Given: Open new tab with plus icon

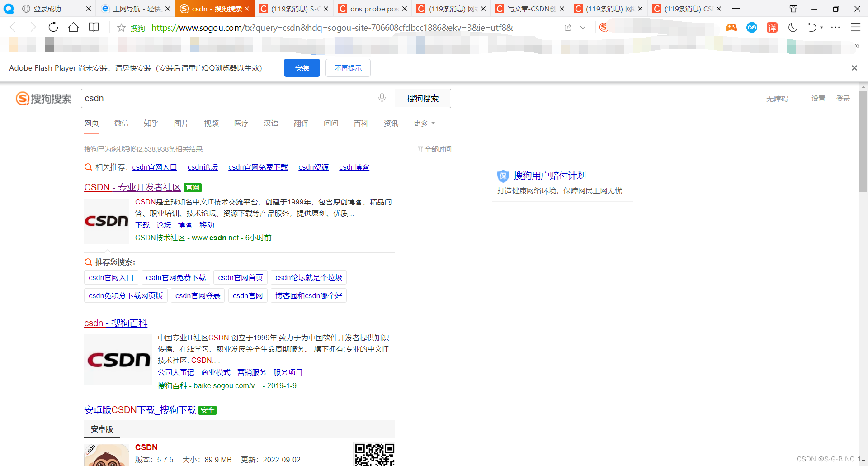Looking at the screenshot, I should coord(736,9).
